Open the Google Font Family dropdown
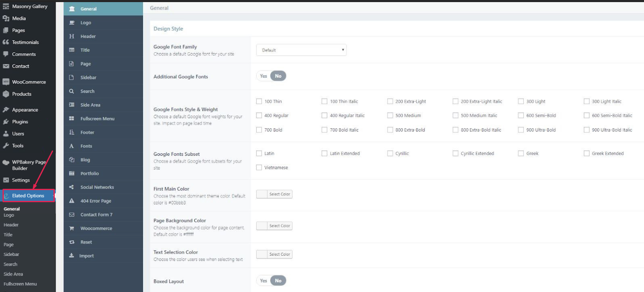Viewport: 644px width, 292px height. [301, 50]
